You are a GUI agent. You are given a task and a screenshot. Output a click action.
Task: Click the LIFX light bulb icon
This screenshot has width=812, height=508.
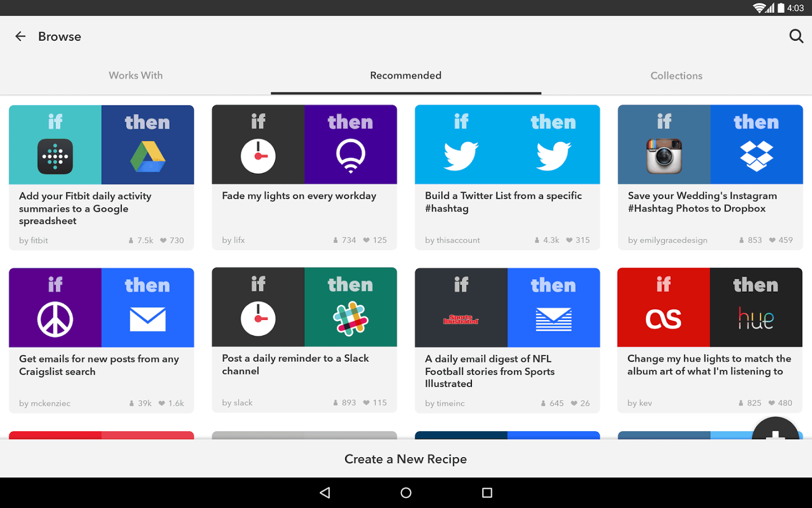pos(351,156)
